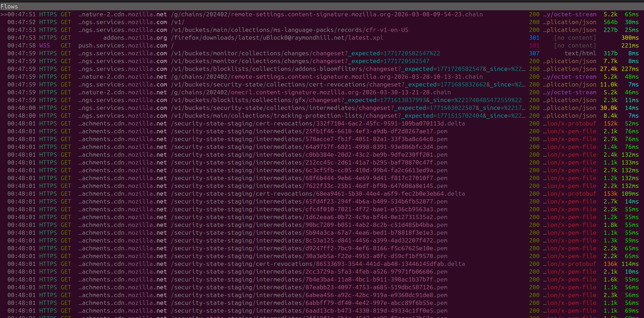Select the intermediates d9247ff2 pem flow
This screenshot has width=644, height=318.
[322, 248]
